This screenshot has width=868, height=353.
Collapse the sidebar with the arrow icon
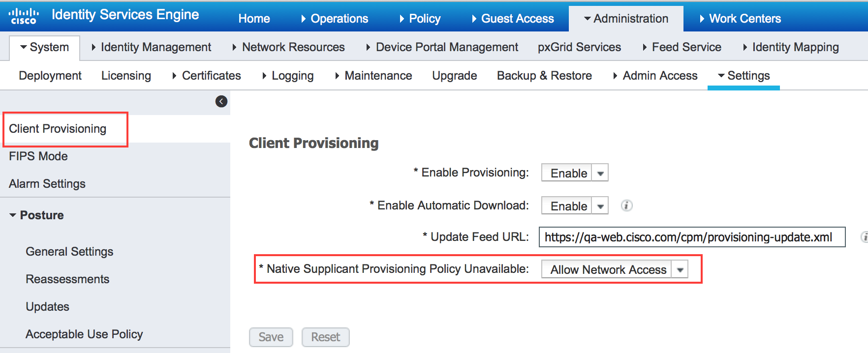click(x=221, y=101)
